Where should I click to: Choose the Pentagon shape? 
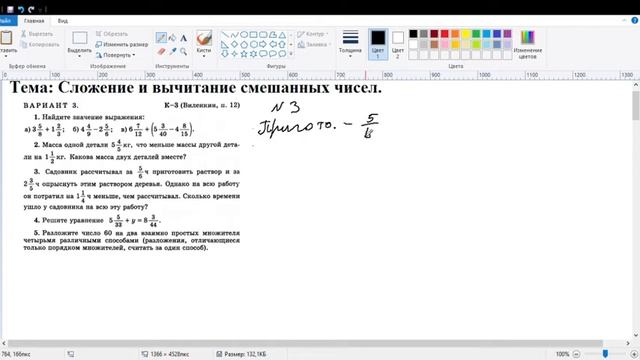244,44
